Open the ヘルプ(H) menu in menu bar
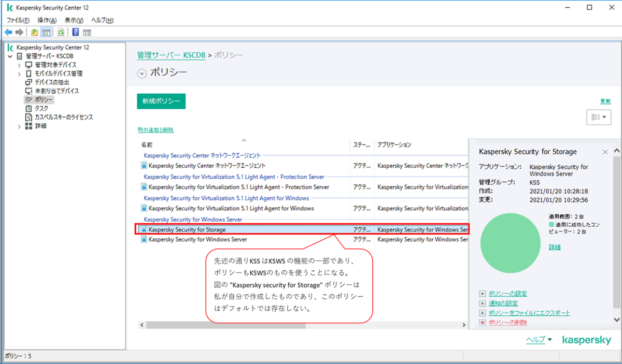The height and width of the screenshot is (364, 622). (x=102, y=20)
